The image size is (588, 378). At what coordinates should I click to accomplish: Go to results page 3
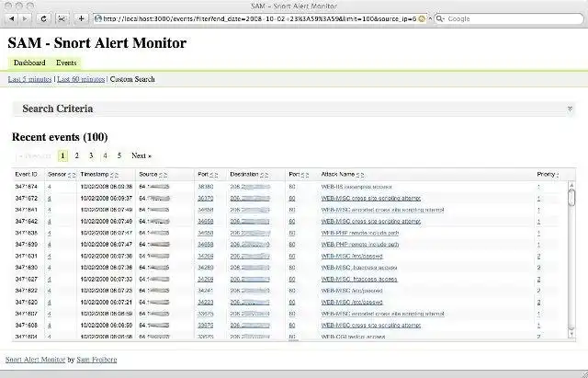click(91, 155)
